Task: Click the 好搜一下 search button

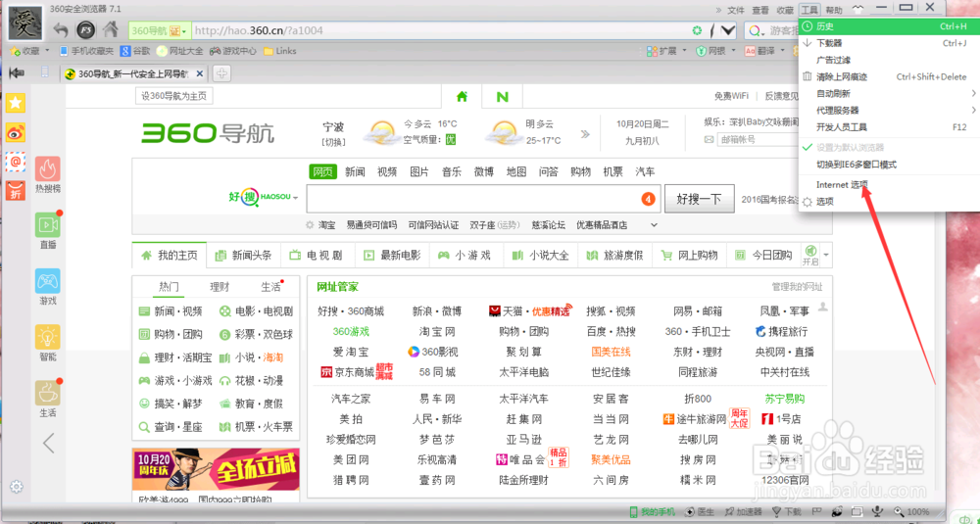Action: [x=699, y=199]
